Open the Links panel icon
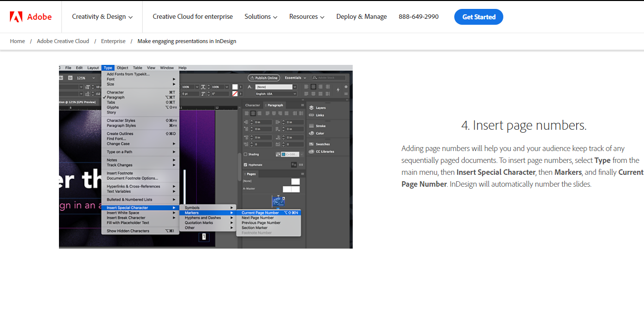644x310 pixels. [x=311, y=115]
